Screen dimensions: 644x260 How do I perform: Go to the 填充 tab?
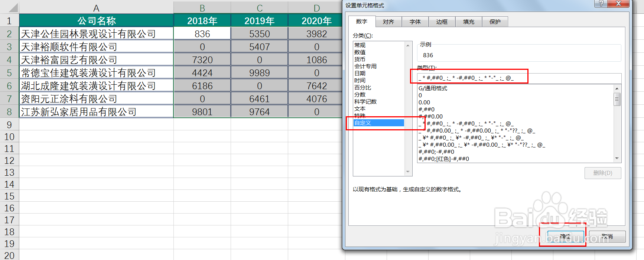(469, 22)
